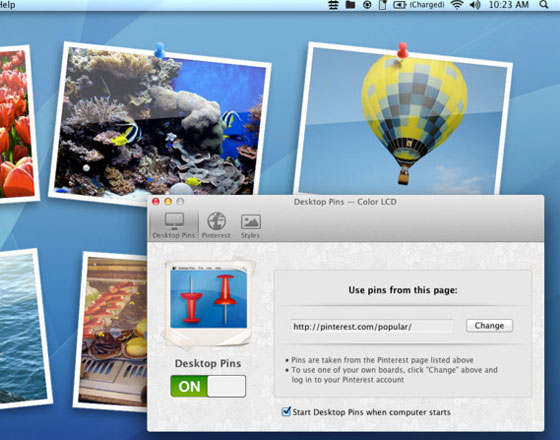Minimize the Desktop Pins window
This screenshot has height=440, width=560.
[x=168, y=201]
